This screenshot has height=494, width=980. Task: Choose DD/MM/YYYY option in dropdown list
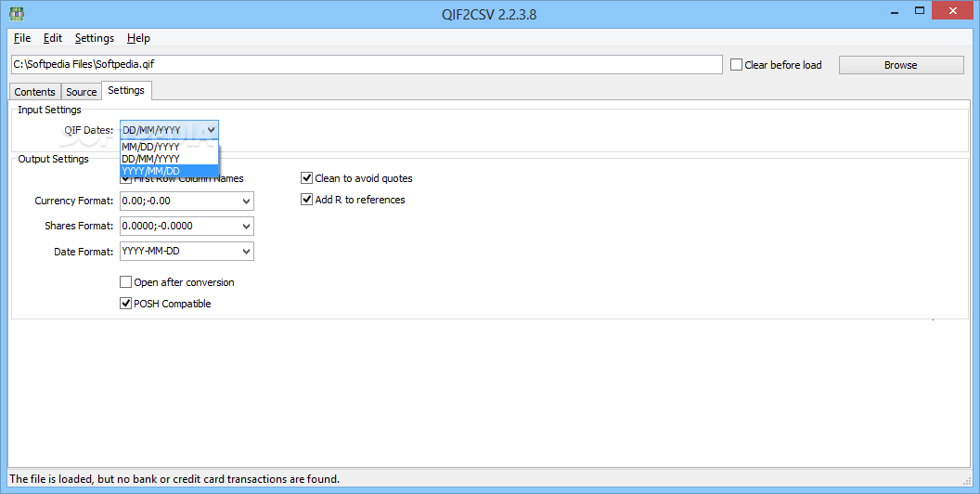tap(169, 159)
